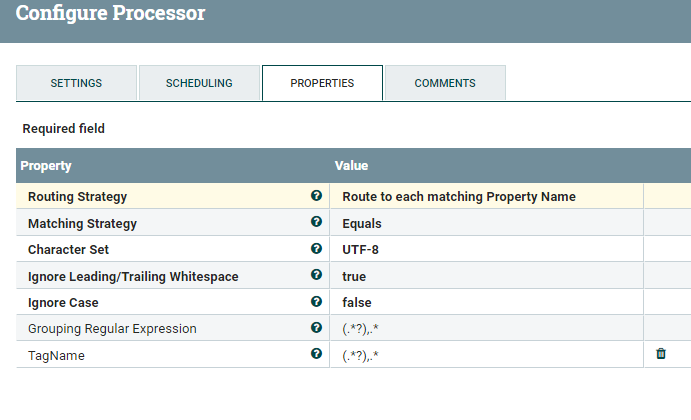This screenshot has height=420, width=691.
Task: Delete the TagName property with trash icon
Action: 661,354
